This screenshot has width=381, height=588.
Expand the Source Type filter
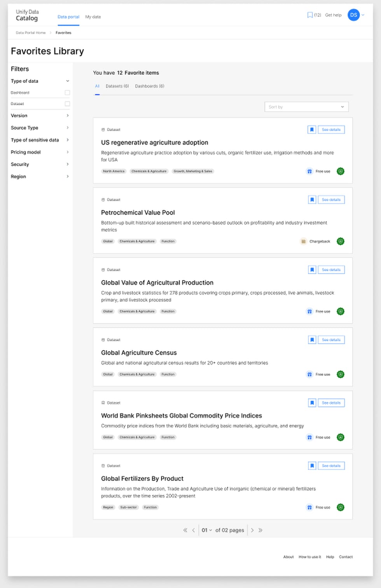68,128
